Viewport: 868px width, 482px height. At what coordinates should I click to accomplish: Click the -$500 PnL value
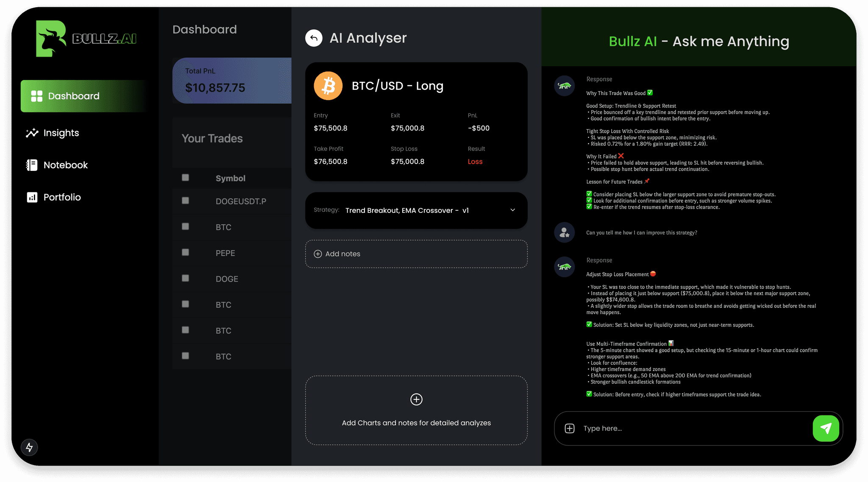coord(479,128)
